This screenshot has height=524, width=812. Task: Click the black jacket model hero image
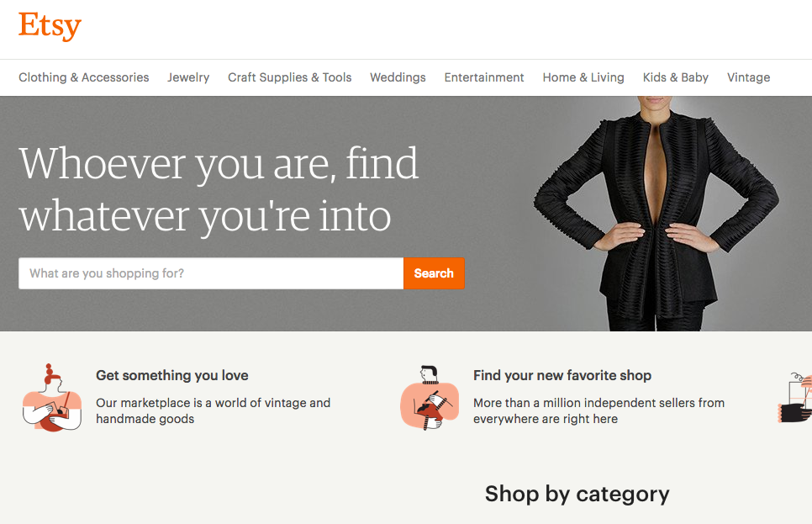point(656,214)
